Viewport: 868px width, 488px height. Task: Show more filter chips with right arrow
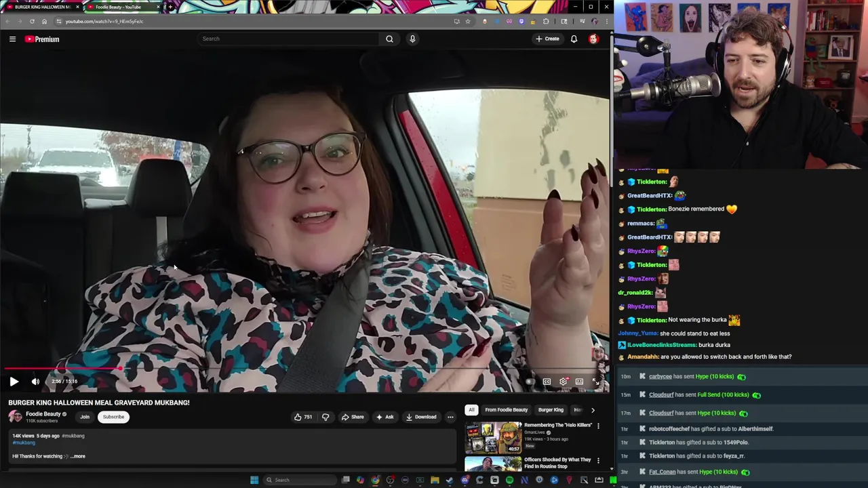(593, 410)
